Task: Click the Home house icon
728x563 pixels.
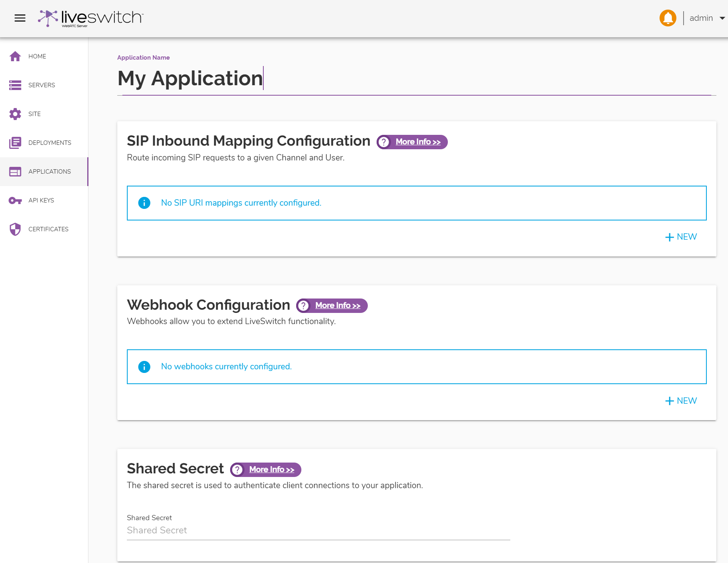Action: click(x=15, y=56)
